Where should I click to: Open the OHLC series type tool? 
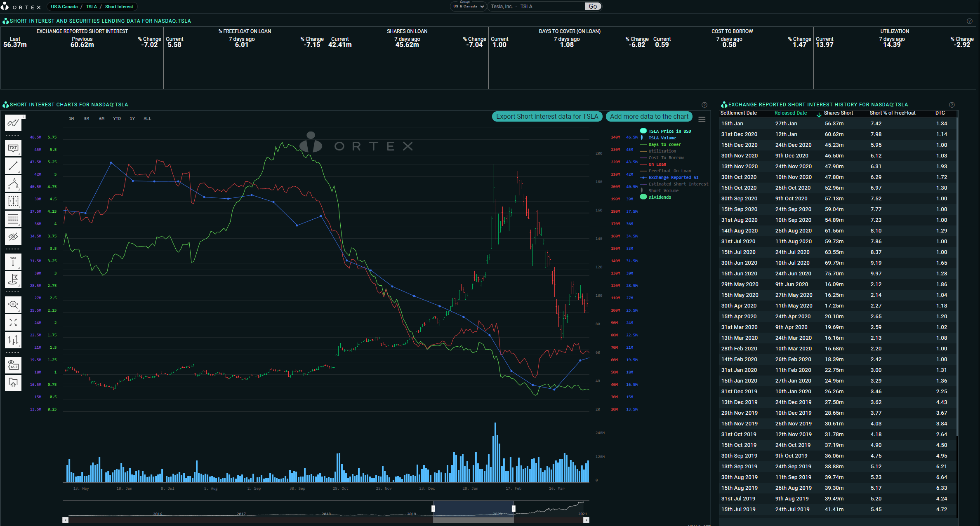tap(13, 340)
